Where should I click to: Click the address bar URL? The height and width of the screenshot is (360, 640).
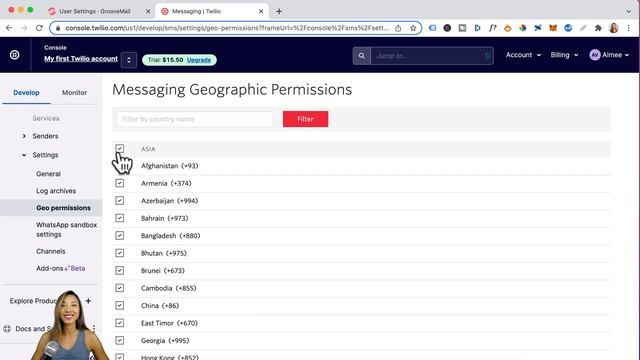pyautogui.click(x=227, y=28)
